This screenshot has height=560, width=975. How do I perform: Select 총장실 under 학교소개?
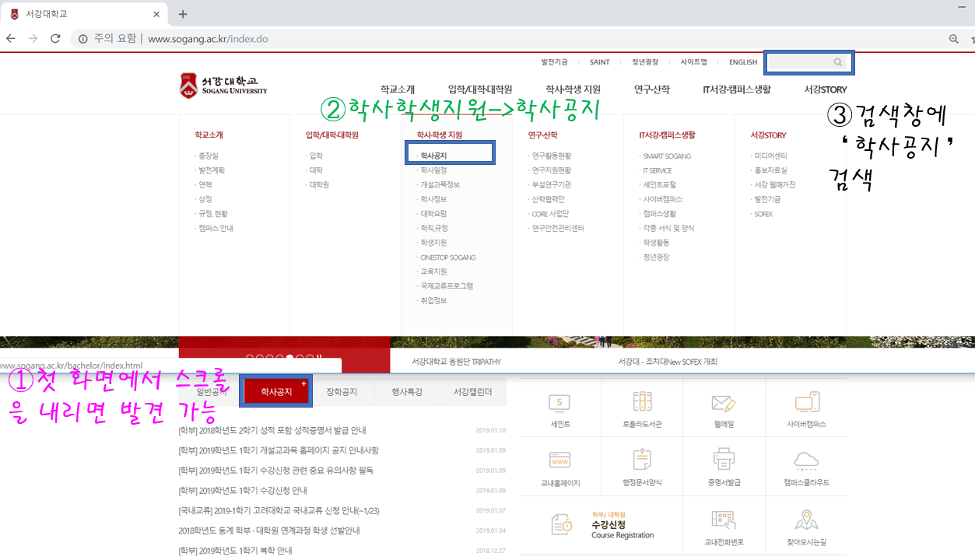(208, 156)
